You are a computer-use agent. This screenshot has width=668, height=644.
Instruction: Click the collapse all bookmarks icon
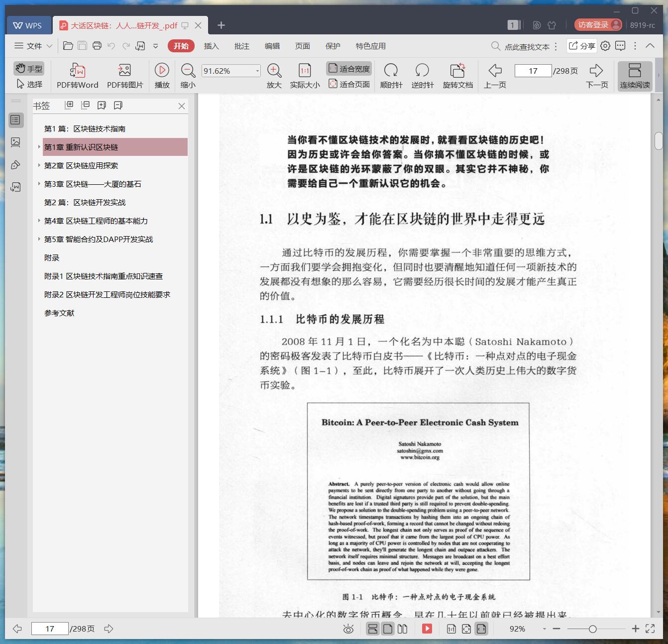tap(85, 105)
